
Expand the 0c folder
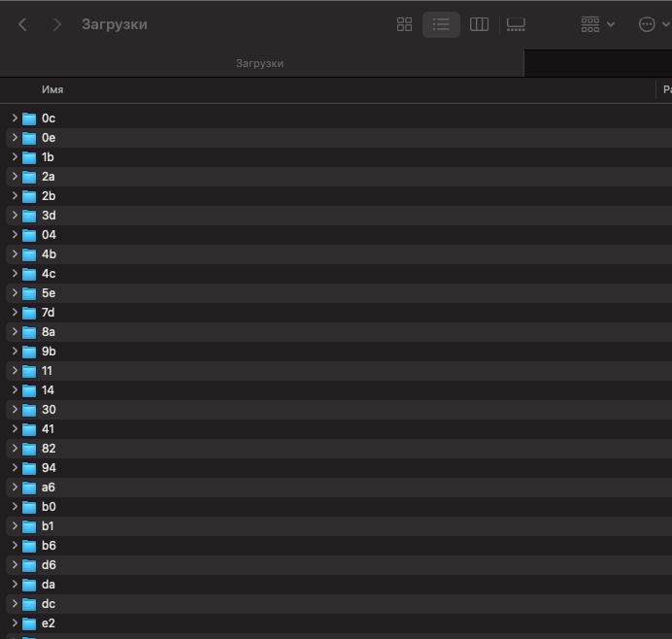[15, 118]
